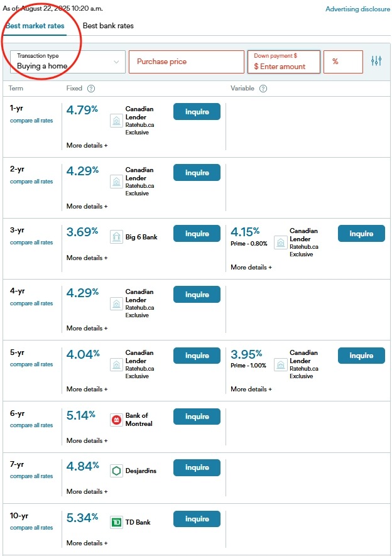Select the Best market rates tab
The width and height of the screenshot is (392, 556).
(35, 26)
